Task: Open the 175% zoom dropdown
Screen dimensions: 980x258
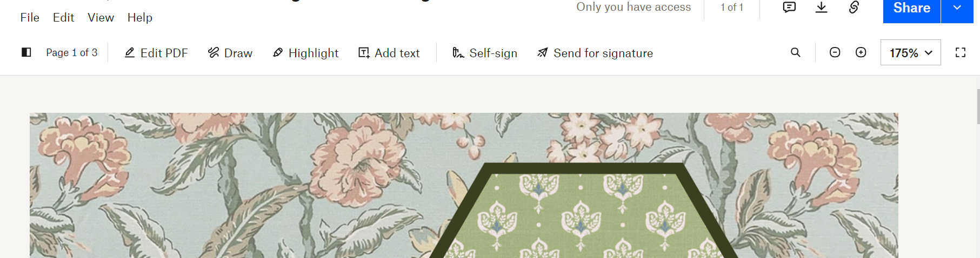Action: [911, 52]
